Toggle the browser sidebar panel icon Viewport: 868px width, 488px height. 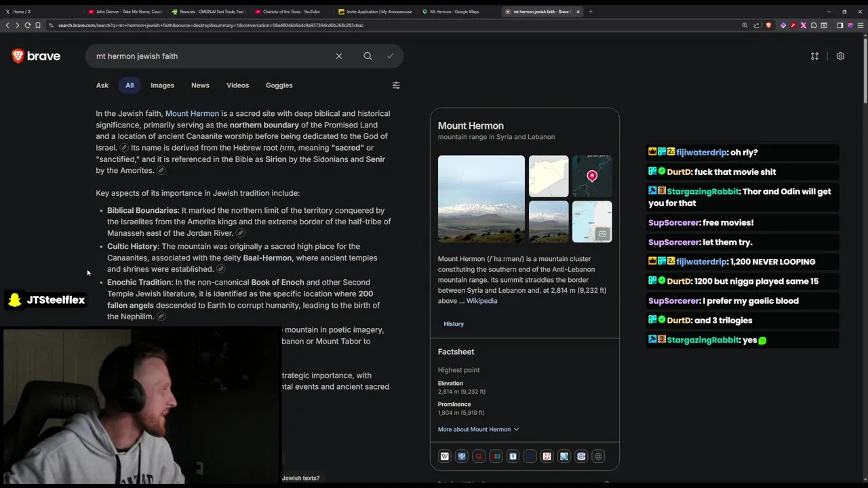coord(840,25)
